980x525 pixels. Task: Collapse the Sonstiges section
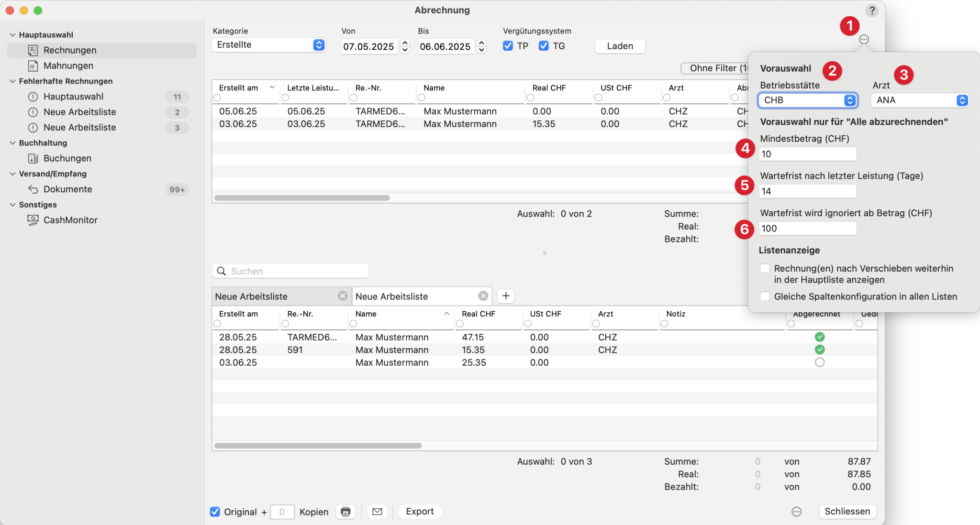coord(12,205)
